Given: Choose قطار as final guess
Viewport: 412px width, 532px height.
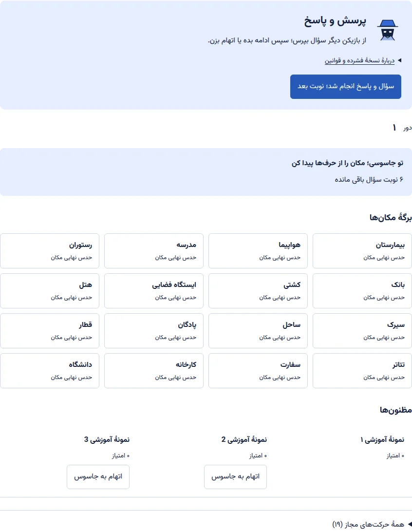Looking at the screenshot, I should (x=50, y=331).
